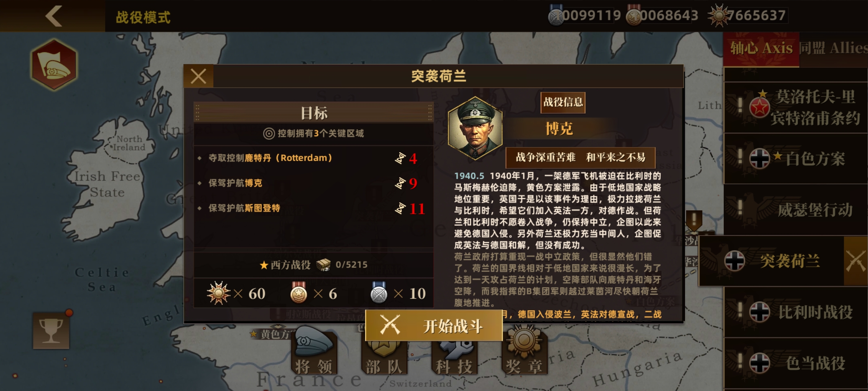Close the 突袭荷兰 dialog
Image resolution: width=868 pixels, height=391 pixels.
point(199,76)
